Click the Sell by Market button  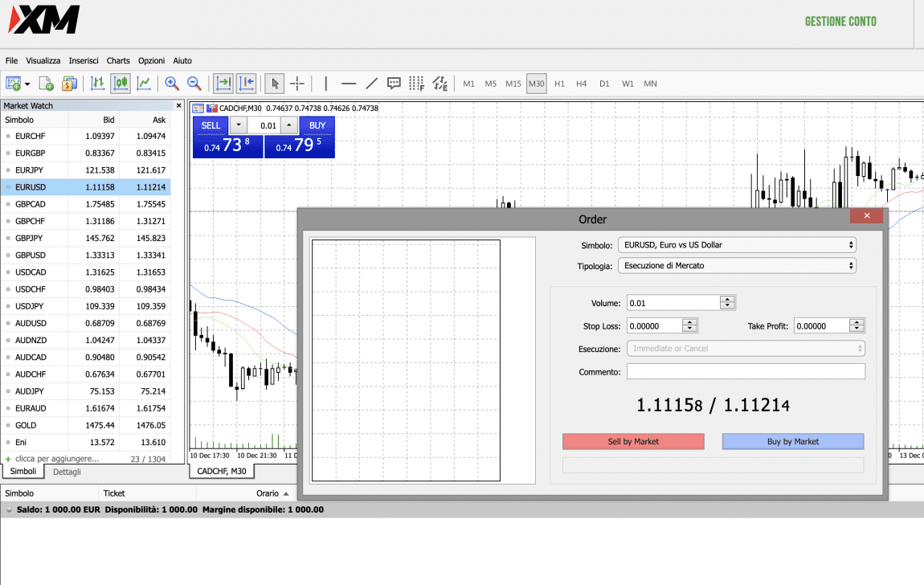(633, 441)
